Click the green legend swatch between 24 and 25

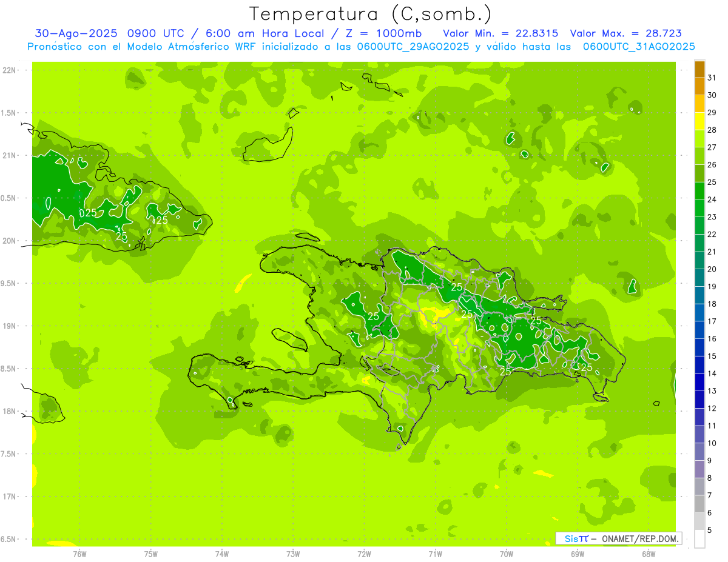pos(699,191)
